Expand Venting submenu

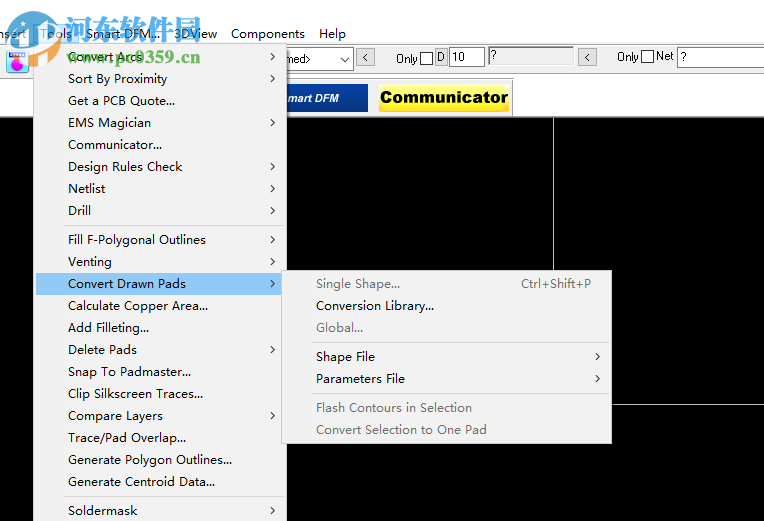[160, 262]
